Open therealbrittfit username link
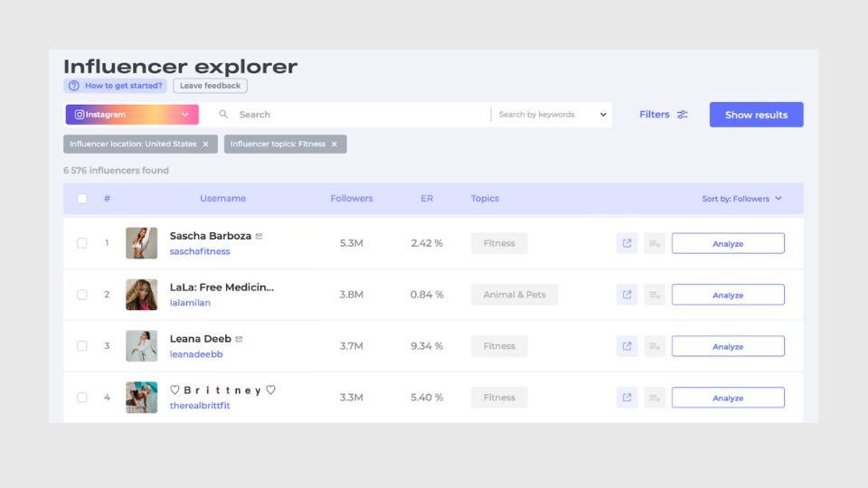 pyautogui.click(x=200, y=406)
